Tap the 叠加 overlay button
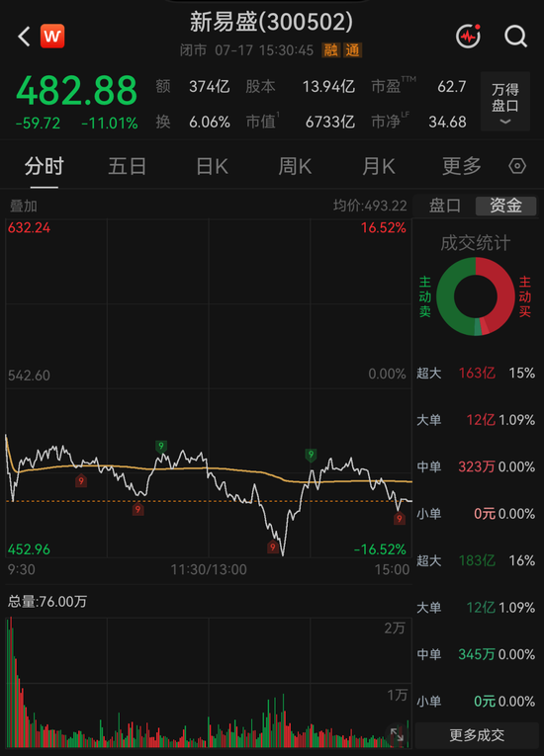 (23, 207)
